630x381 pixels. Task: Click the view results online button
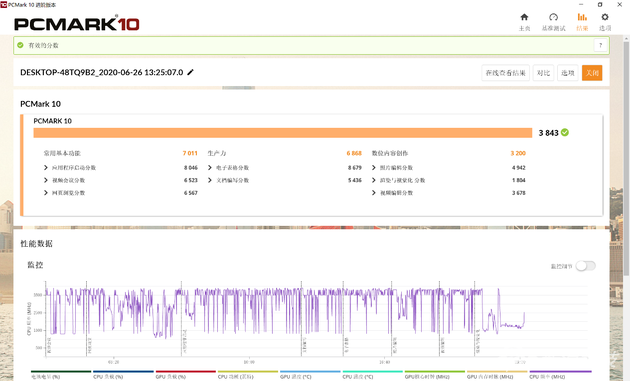pyautogui.click(x=505, y=73)
